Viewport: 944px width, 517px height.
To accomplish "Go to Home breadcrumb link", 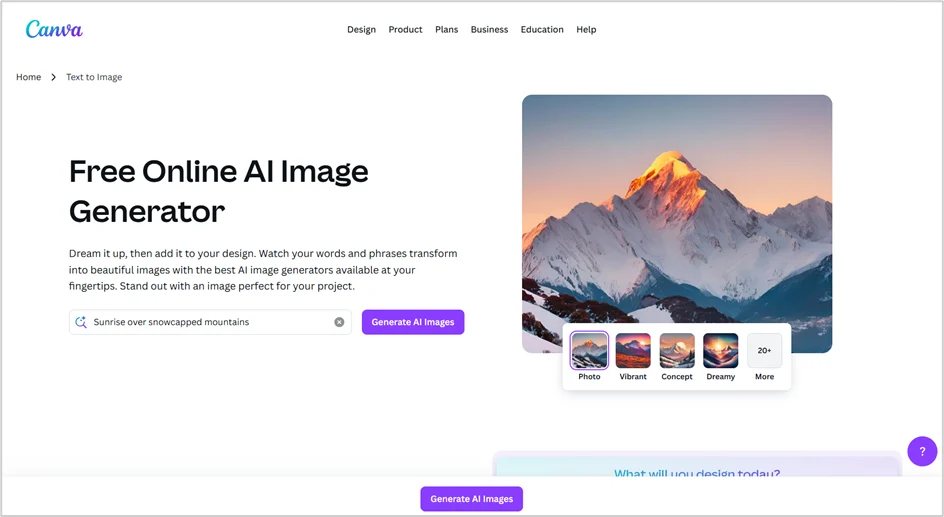I will tap(28, 77).
